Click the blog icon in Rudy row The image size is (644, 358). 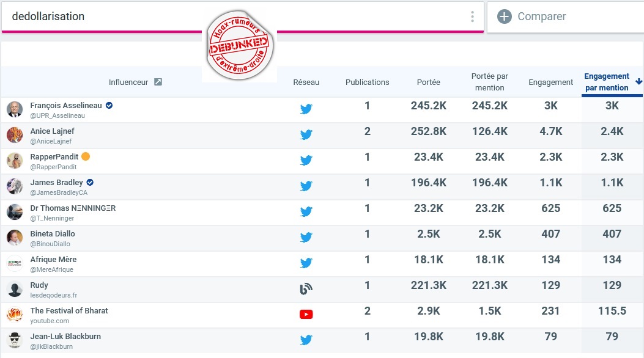point(306,289)
